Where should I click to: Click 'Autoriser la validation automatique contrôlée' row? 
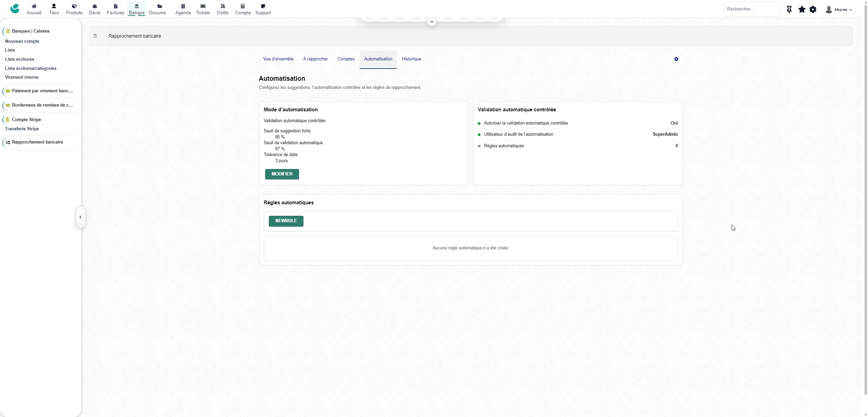tap(577, 123)
